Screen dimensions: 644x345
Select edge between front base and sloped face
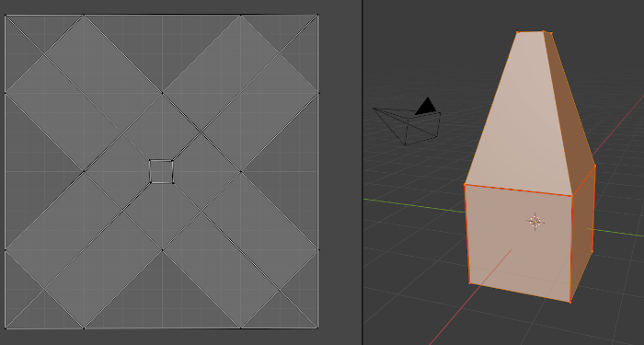518,190
